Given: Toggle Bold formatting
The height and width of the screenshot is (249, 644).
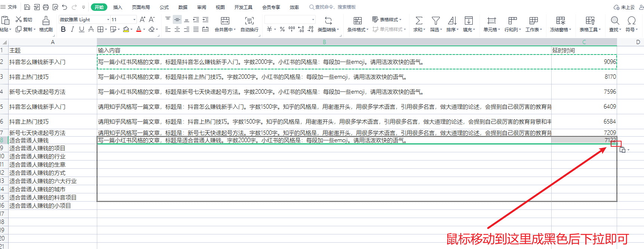Looking at the screenshot, I should pyautogui.click(x=63, y=29).
